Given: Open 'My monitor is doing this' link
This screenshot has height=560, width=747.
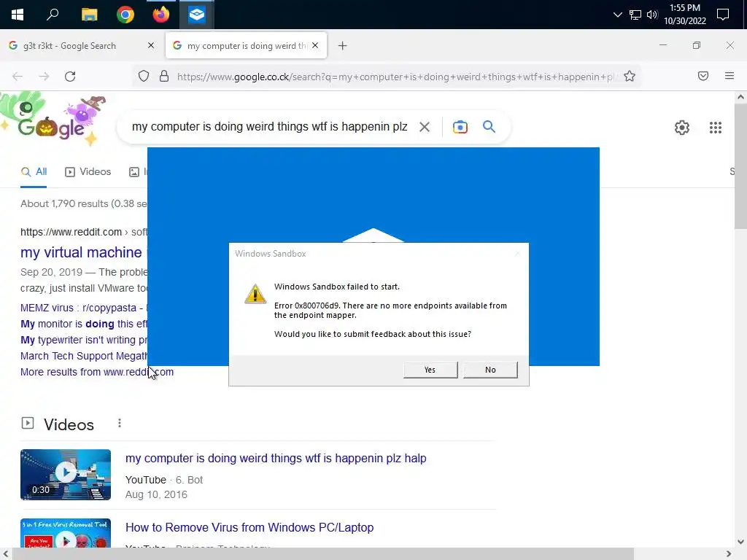Looking at the screenshot, I should tap(84, 324).
